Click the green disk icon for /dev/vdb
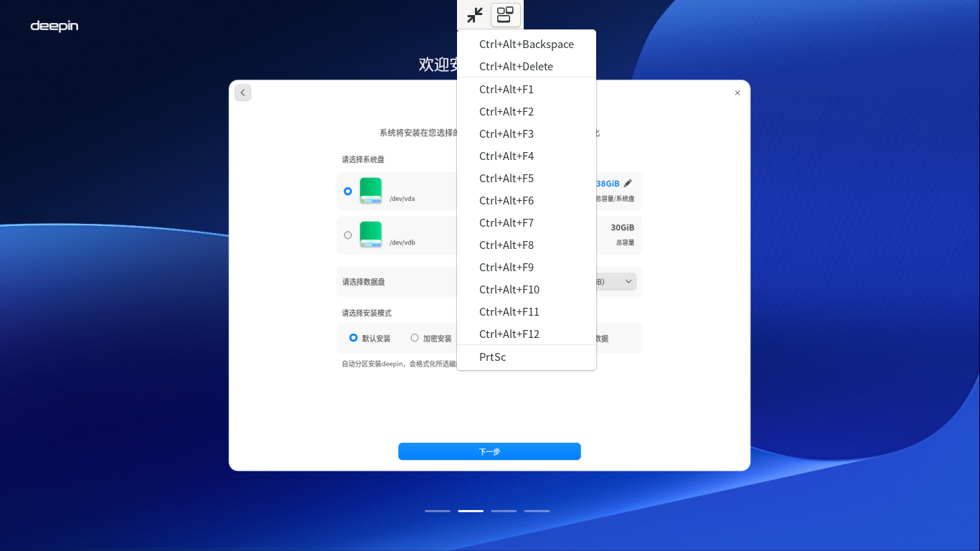 click(x=371, y=235)
